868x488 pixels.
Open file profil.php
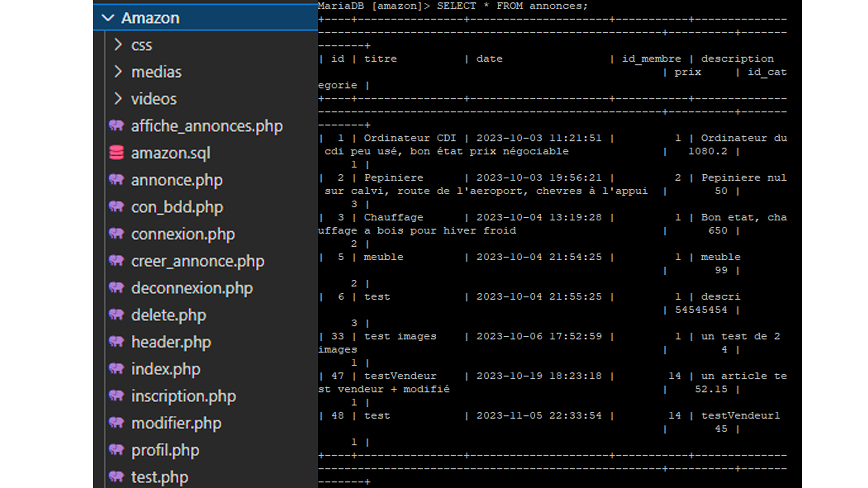[x=165, y=450]
